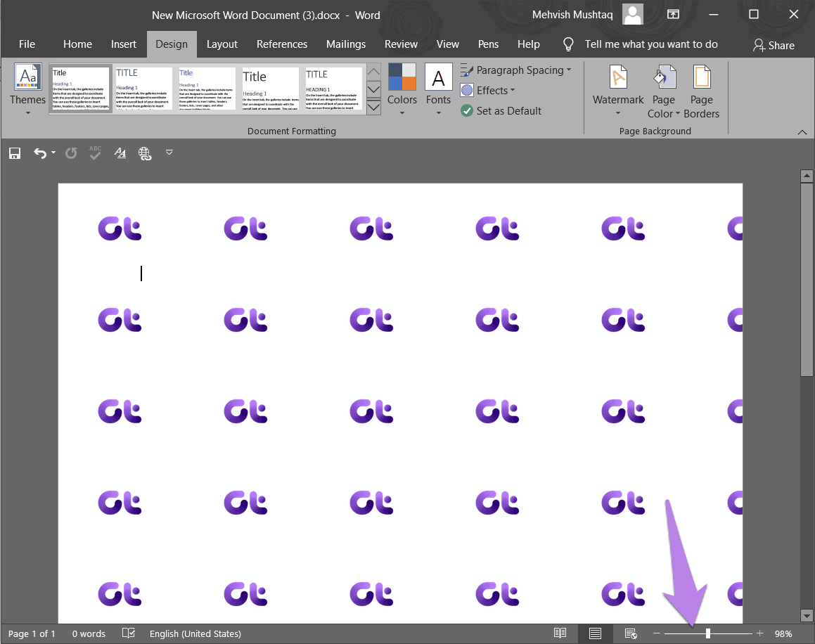The image size is (815, 644).
Task: Click the Page Color dropdown arrow
Action: [678, 113]
